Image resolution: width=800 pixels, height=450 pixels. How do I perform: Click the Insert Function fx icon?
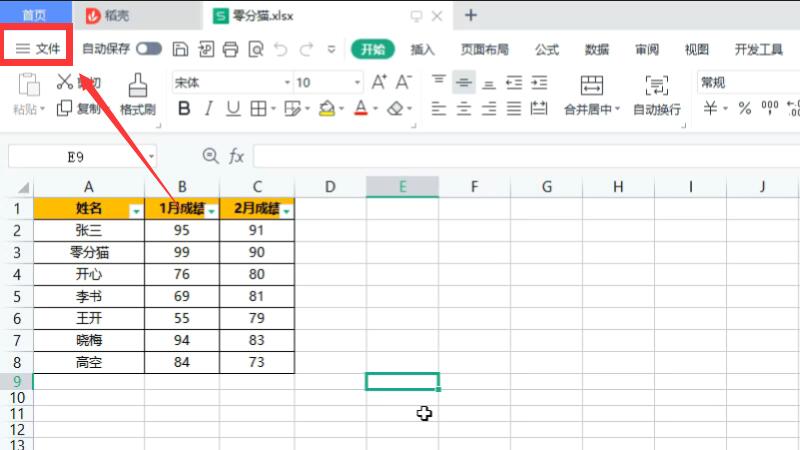[x=237, y=156]
